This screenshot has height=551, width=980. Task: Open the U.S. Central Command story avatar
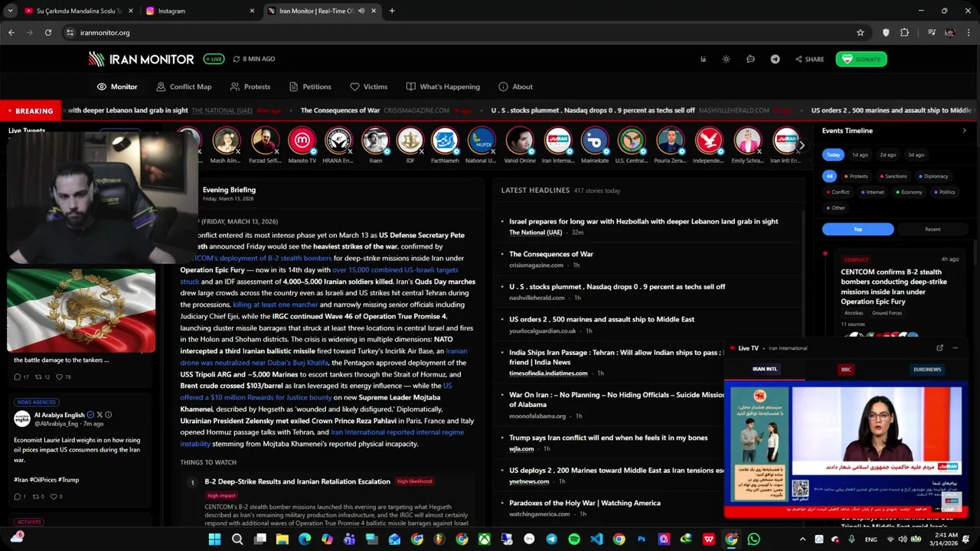tap(632, 141)
